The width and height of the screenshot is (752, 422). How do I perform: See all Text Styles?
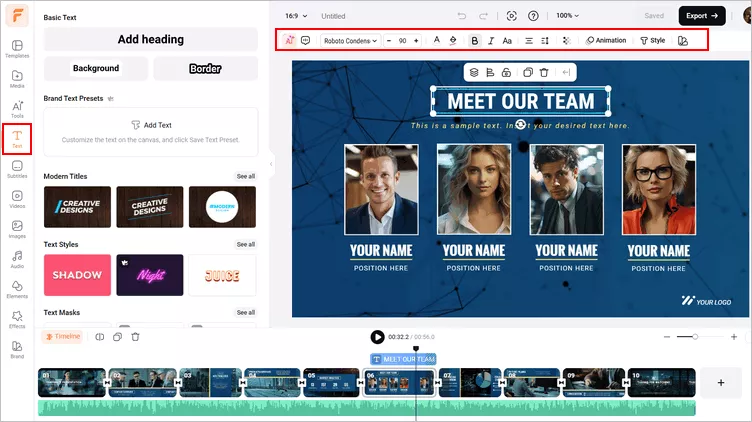tap(246, 245)
